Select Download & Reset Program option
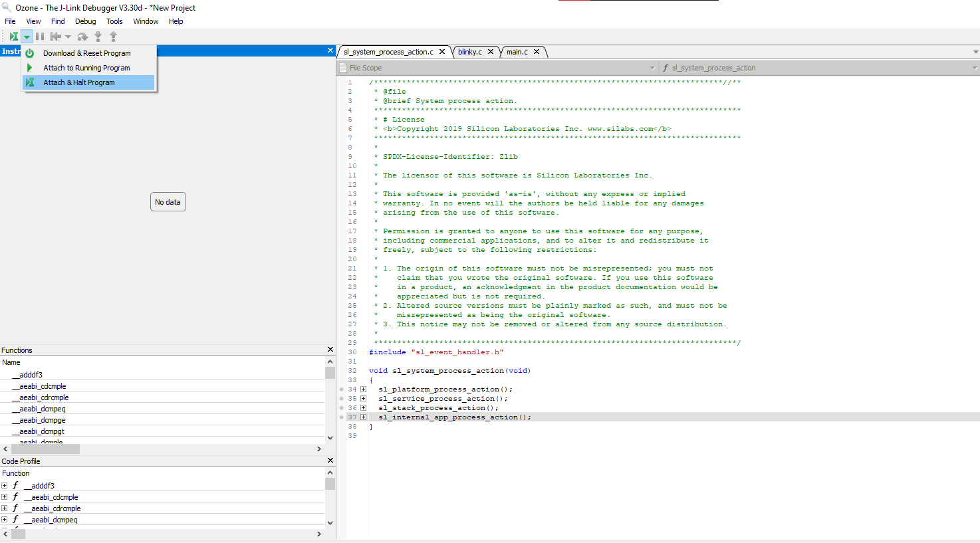Screen dimensions: 980x543 point(86,53)
